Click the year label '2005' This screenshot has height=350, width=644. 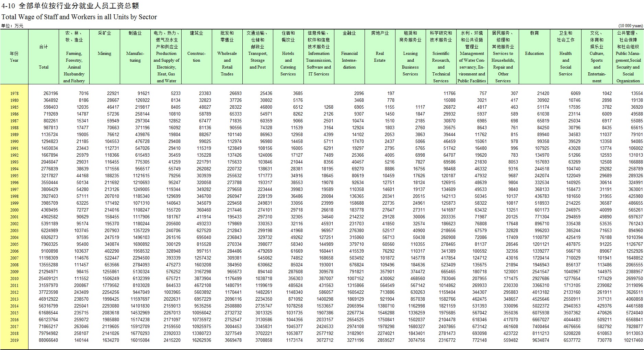[x=14, y=244]
